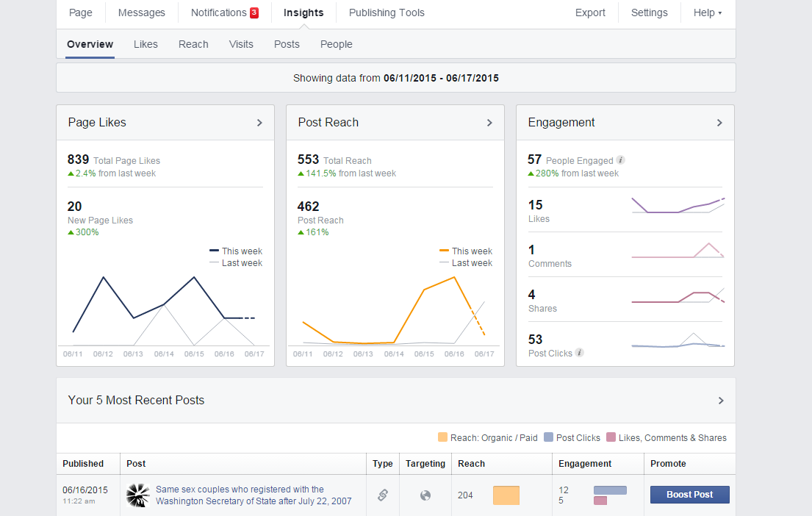Click the Likes sparkline chart in Engagement
The width and height of the screenshot is (812, 516).
tap(678, 206)
